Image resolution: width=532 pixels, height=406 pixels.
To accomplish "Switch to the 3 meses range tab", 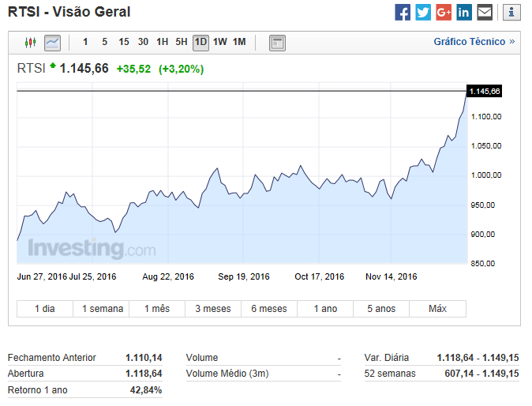I will point(213,309).
